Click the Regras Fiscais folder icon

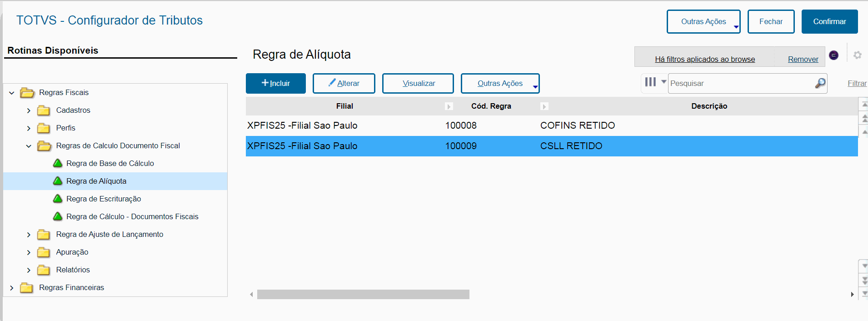pos(27,93)
